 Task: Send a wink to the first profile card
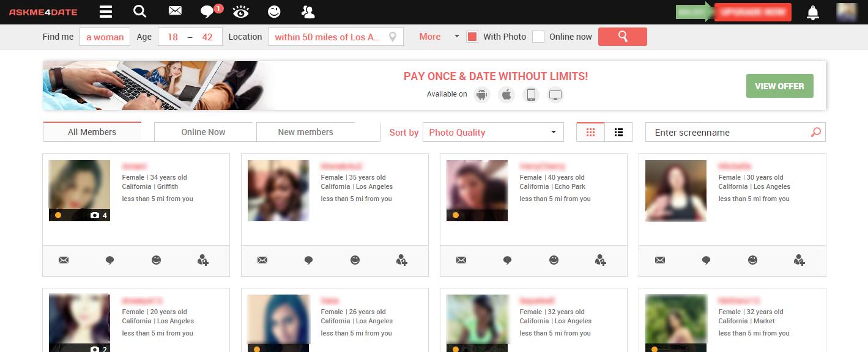[x=156, y=260]
